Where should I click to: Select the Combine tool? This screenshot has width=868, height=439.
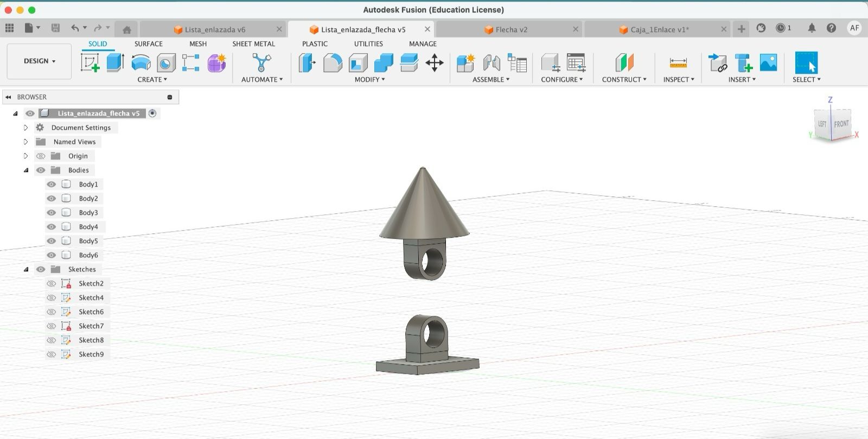pos(384,63)
